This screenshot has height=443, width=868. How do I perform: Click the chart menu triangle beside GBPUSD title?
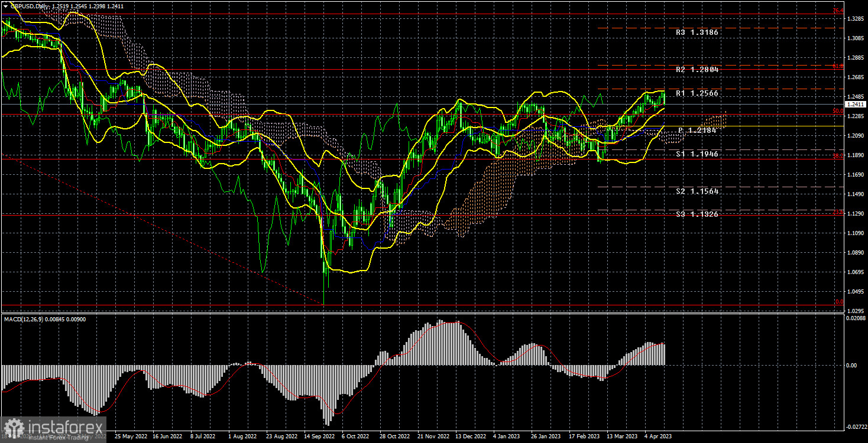(x=5, y=5)
